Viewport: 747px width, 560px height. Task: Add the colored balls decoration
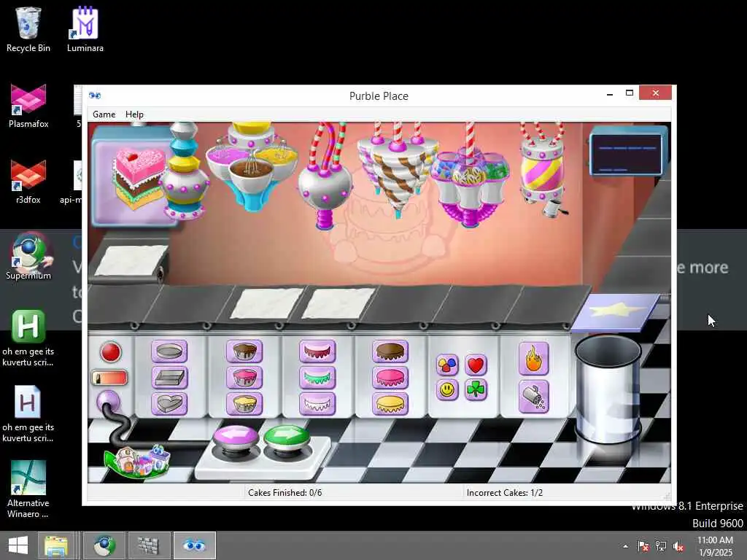pyautogui.click(x=447, y=365)
